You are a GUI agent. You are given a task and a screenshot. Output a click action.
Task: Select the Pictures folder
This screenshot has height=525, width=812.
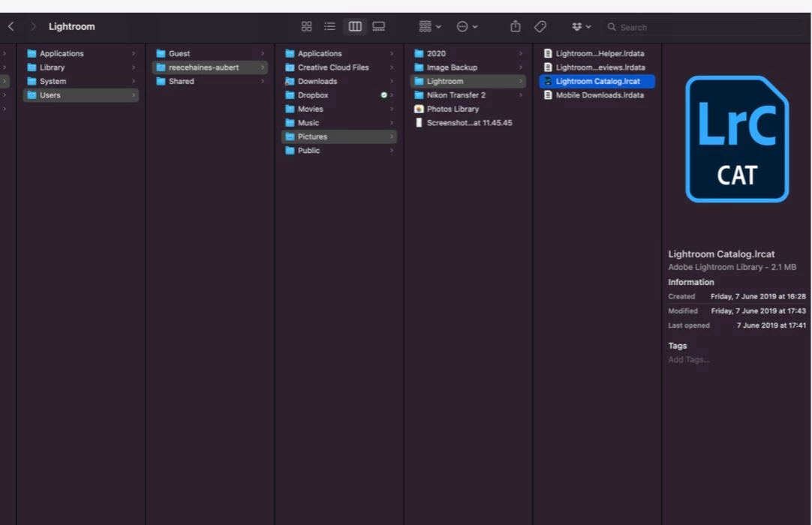338,136
